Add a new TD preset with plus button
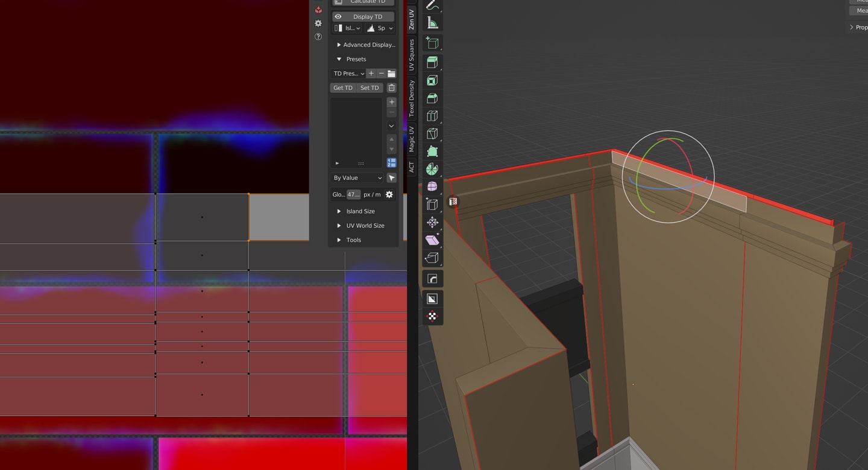The image size is (868, 470). pos(371,74)
